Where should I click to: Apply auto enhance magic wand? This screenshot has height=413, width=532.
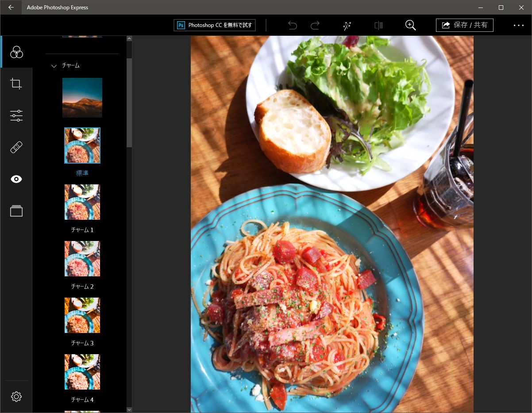(x=347, y=25)
